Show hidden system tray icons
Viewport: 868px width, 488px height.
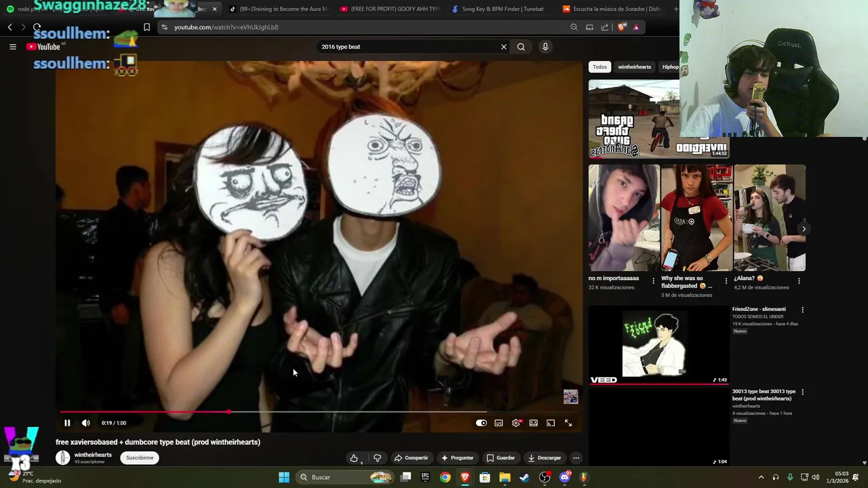point(761,477)
